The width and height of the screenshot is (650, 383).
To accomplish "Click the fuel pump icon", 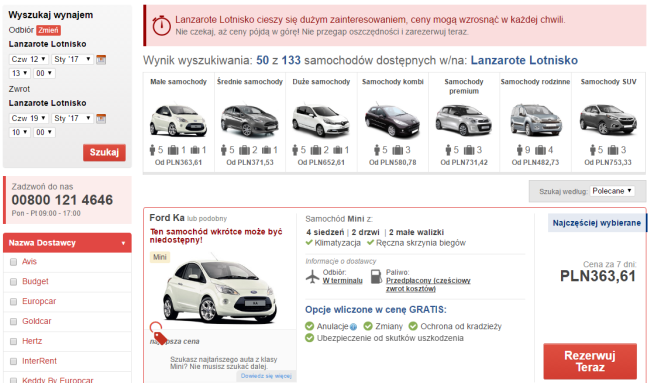I will [x=376, y=276].
